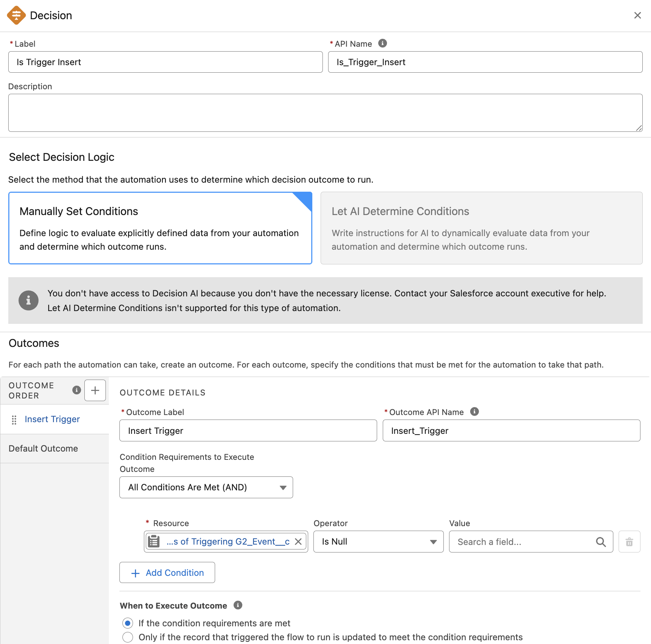Clear the Triggering G2_Event__c resource pill
Image resolution: width=651 pixels, height=644 pixels.
(x=298, y=542)
